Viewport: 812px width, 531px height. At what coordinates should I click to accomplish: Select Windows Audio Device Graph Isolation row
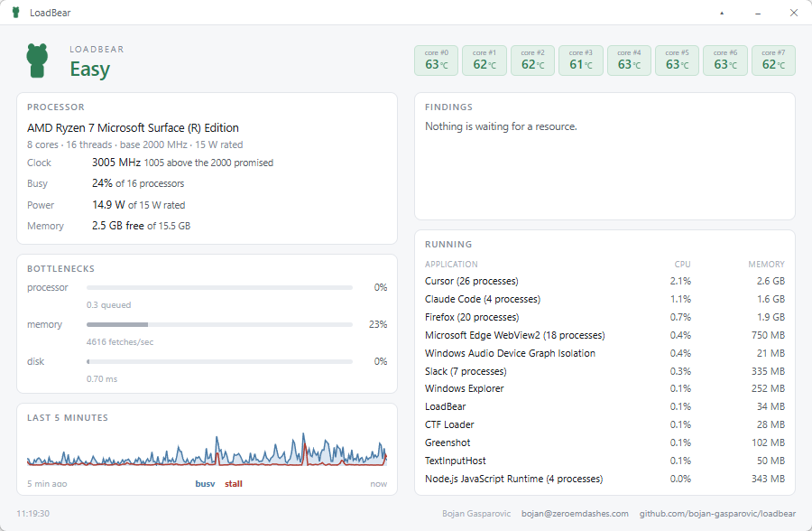coord(604,353)
